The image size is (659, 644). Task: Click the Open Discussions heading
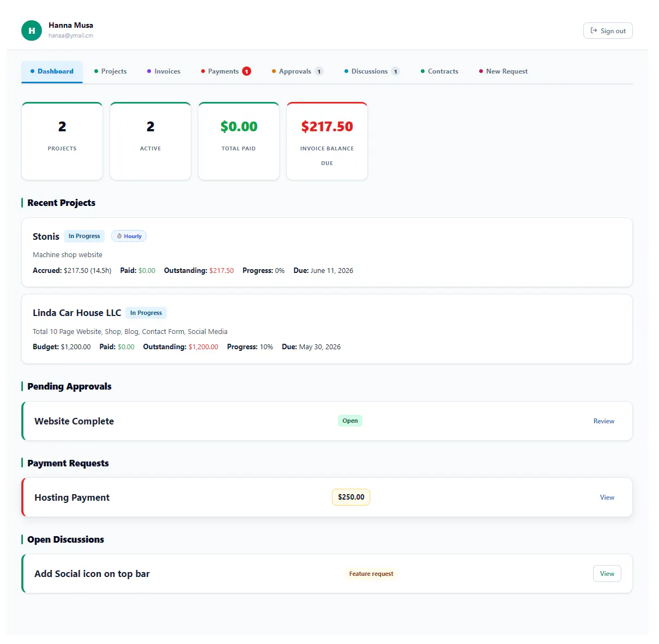pos(65,539)
